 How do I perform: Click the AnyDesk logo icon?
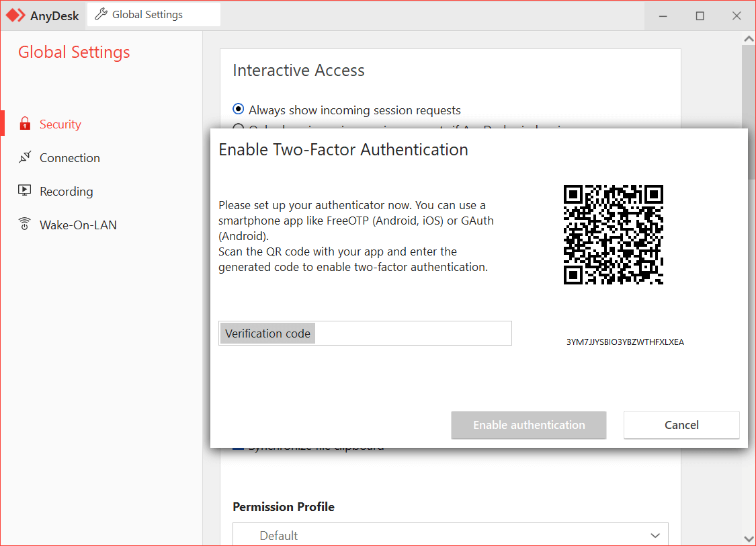click(x=15, y=15)
